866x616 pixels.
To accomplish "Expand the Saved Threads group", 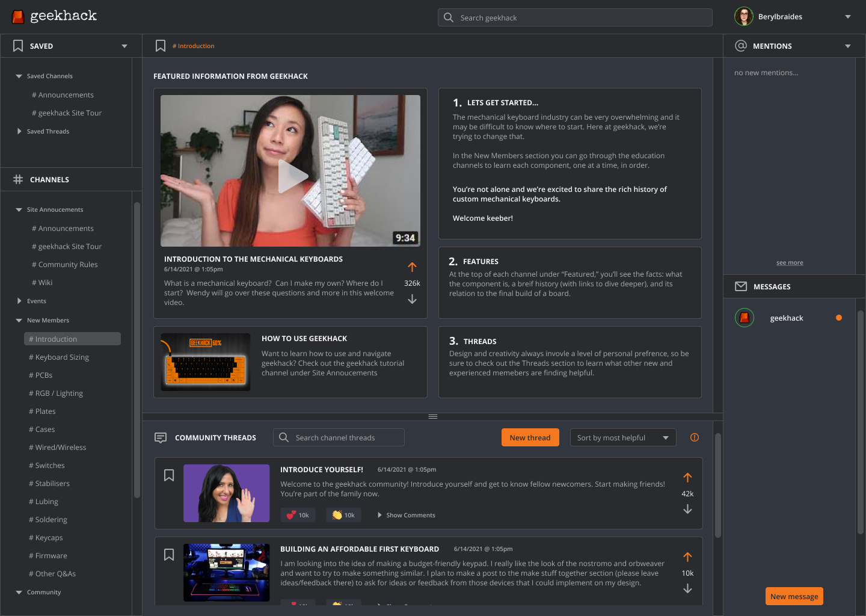I will (19, 131).
